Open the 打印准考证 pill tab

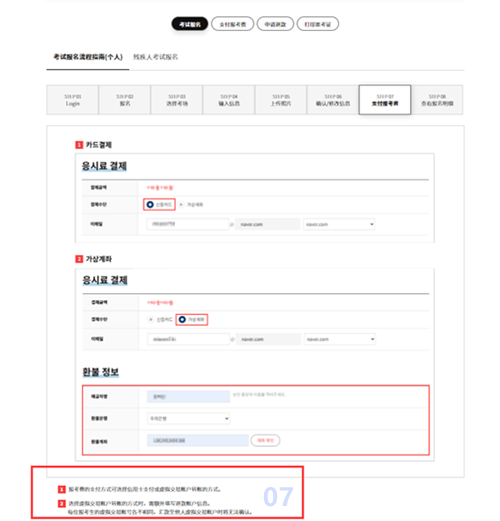pyautogui.click(x=318, y=24)
